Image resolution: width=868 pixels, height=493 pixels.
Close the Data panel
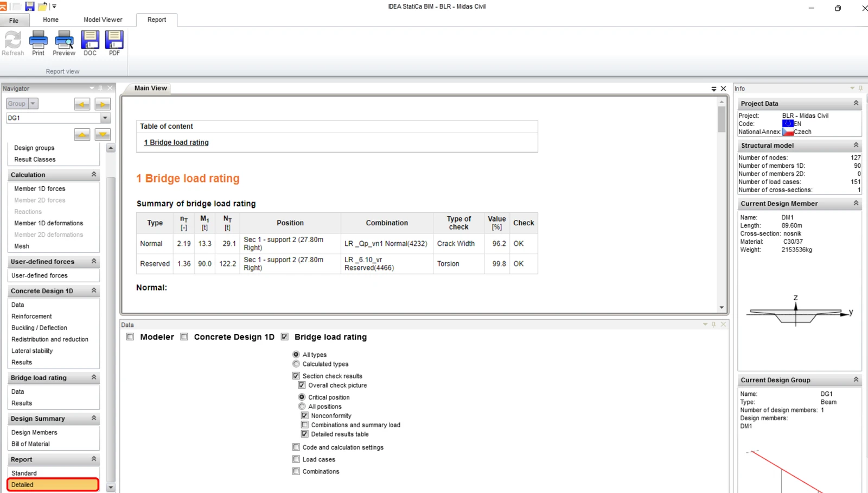tap(723, 324)
